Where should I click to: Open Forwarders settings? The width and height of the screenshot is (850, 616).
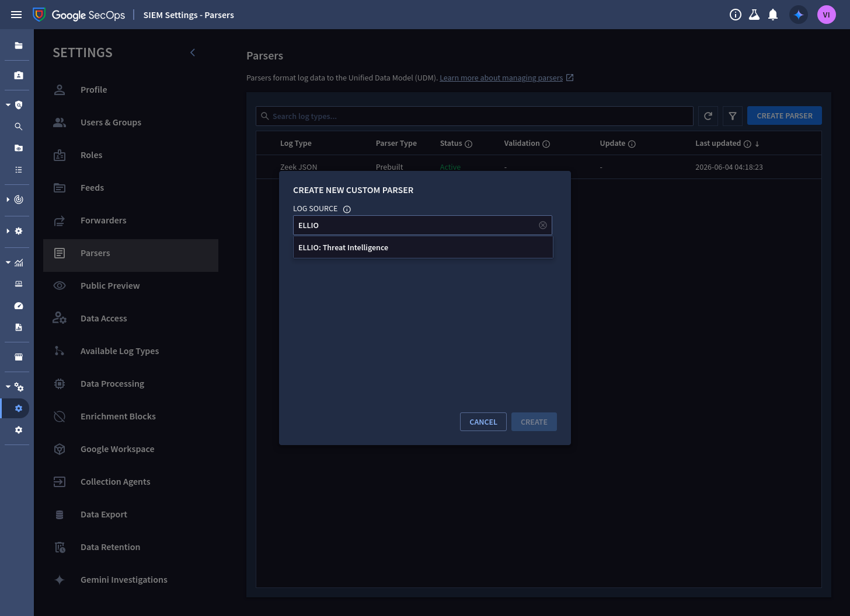click(x=131, y=220)
